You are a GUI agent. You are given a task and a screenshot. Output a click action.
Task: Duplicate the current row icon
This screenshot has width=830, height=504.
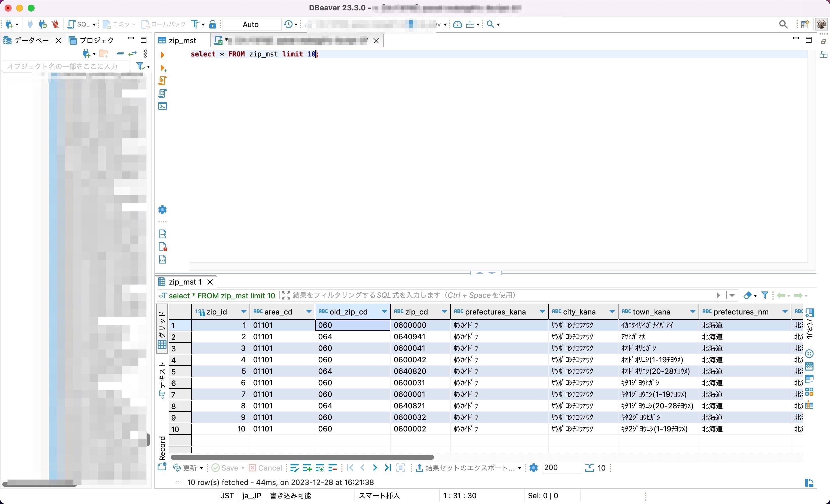320,468
